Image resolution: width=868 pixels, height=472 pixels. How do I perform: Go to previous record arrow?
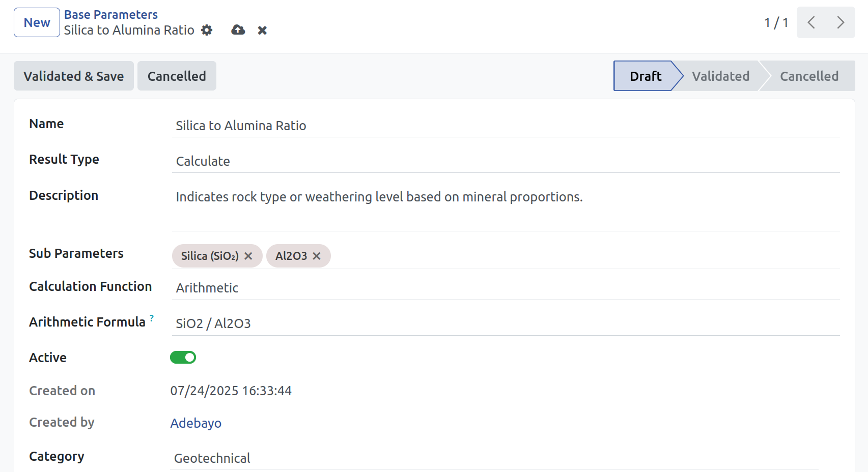[811, 22]
